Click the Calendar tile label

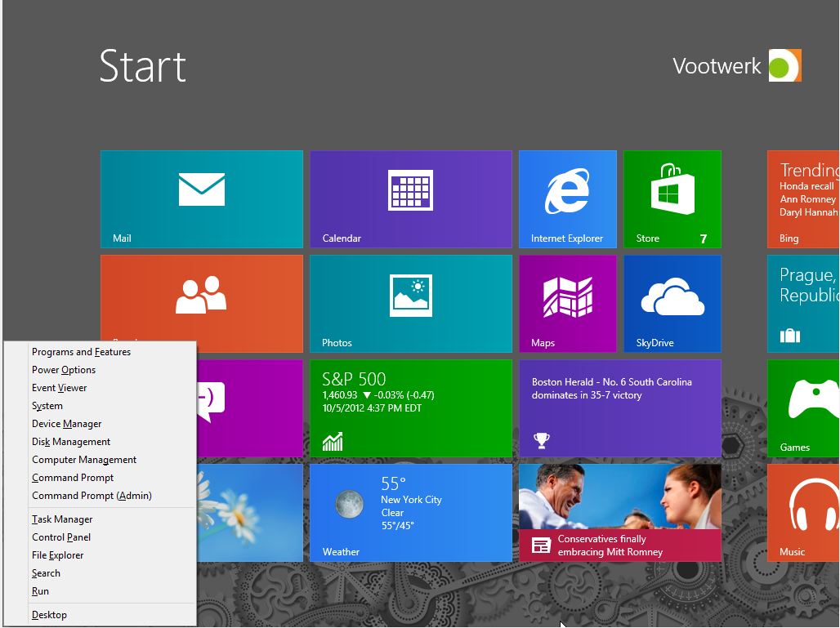pos(342,238)
